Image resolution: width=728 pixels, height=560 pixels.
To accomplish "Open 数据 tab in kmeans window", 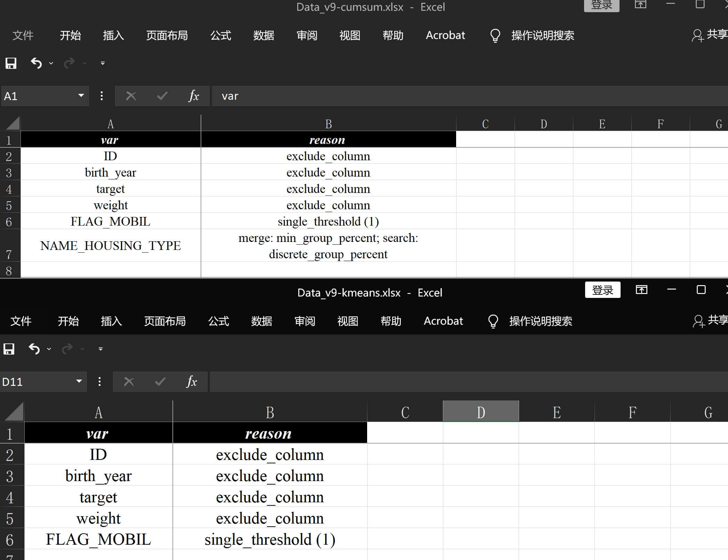I will (261, 321).
